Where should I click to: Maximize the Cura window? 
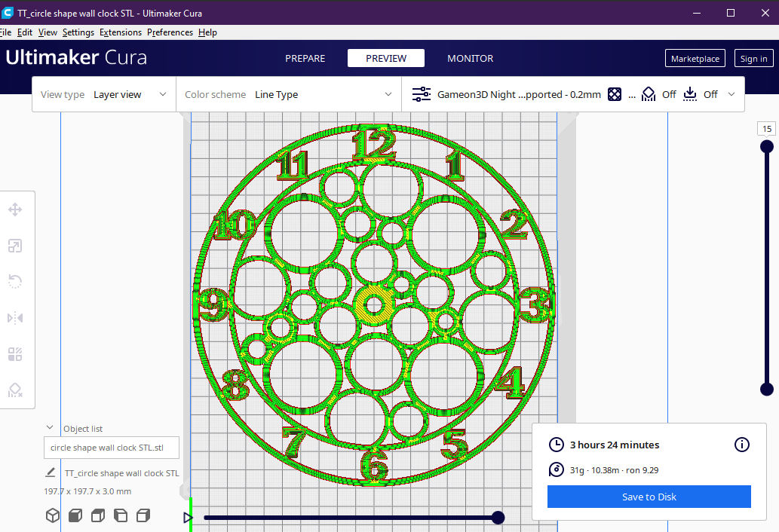[731, 13]
